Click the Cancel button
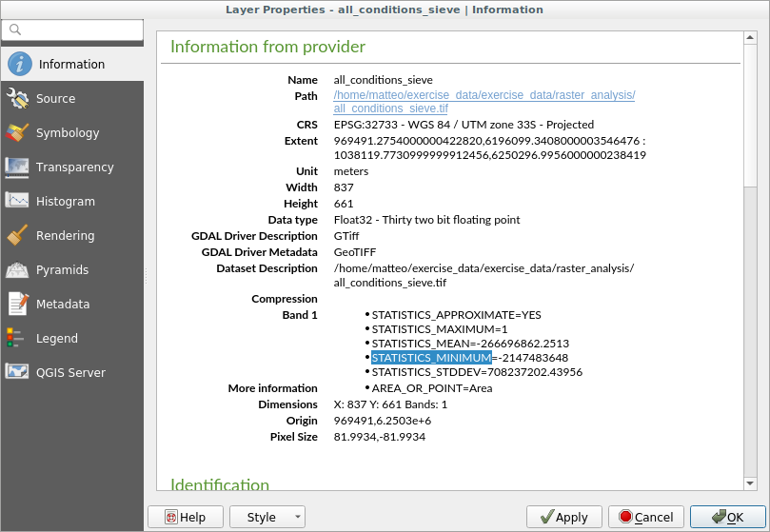Image resolution: width=770 pixels, height=532 pixels. tap(645, 517)
